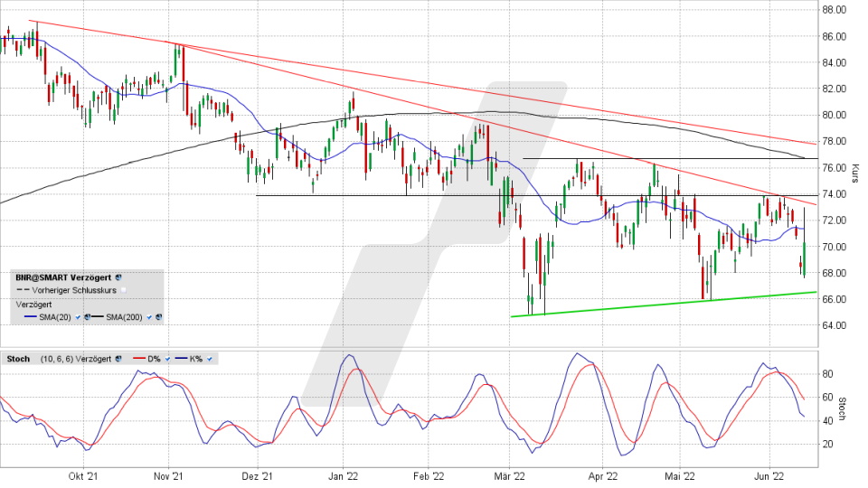868x488 pixels.
Task: Click the globe icon after SMA(200)
Action: click(158, 317)
